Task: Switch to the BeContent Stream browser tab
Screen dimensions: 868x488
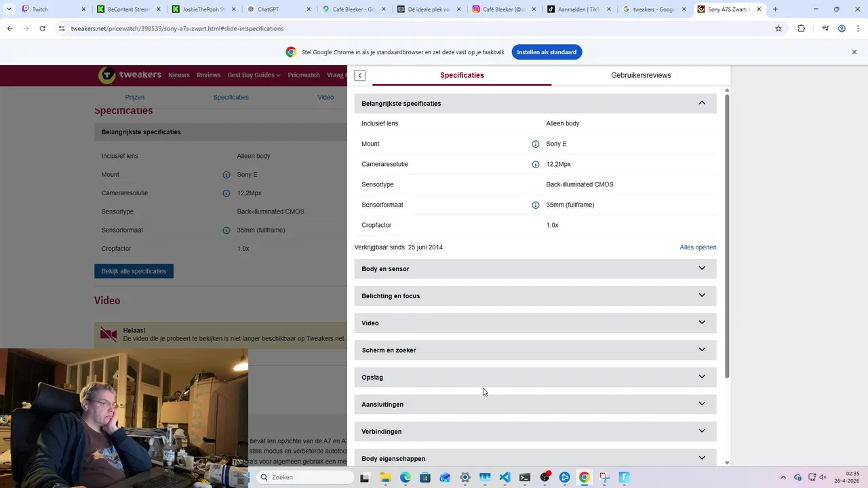Action: (x=129, y=9)
